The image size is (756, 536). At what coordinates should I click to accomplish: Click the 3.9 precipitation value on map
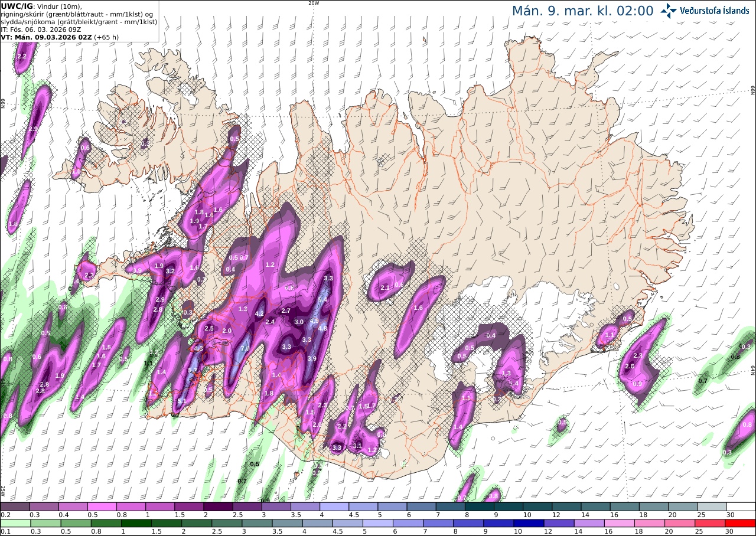point(312,358)
